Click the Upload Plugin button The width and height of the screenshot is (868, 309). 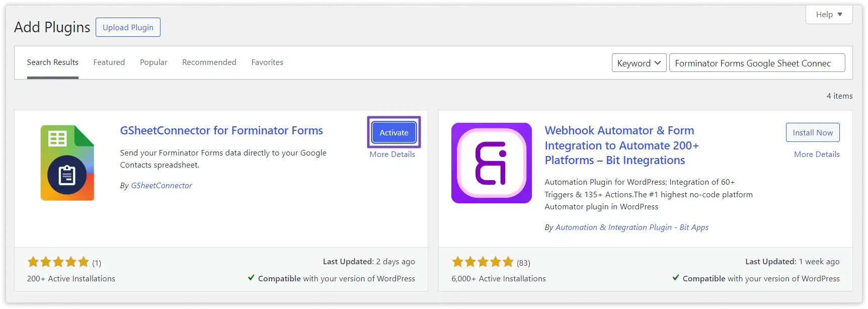pyautogui.click(x=128, y=27)
